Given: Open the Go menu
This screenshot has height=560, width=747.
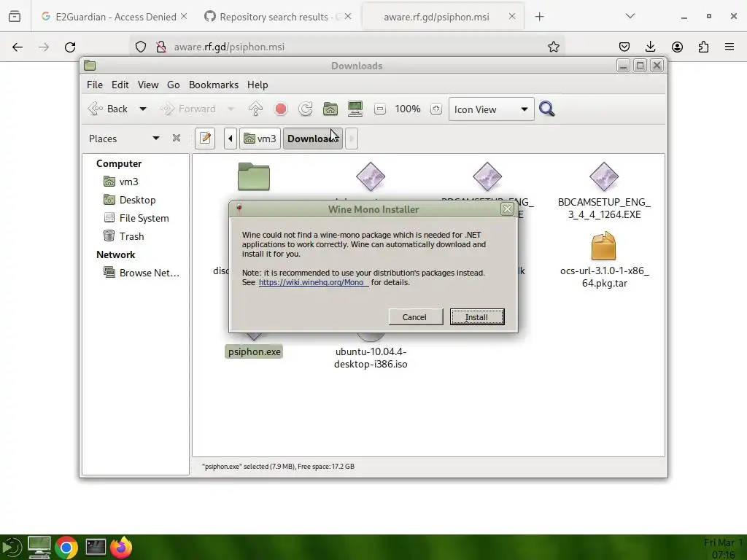Looking at the screenshot, I should coord(173,85).
